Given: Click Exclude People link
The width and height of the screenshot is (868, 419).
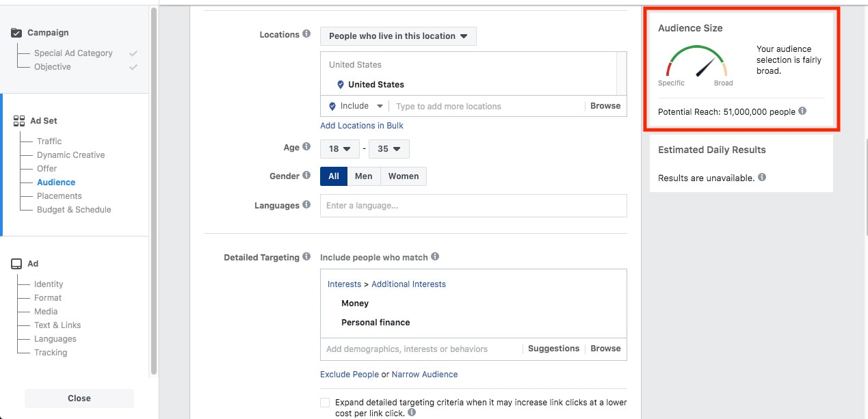Looking at the screenshot, I should 350,374.
